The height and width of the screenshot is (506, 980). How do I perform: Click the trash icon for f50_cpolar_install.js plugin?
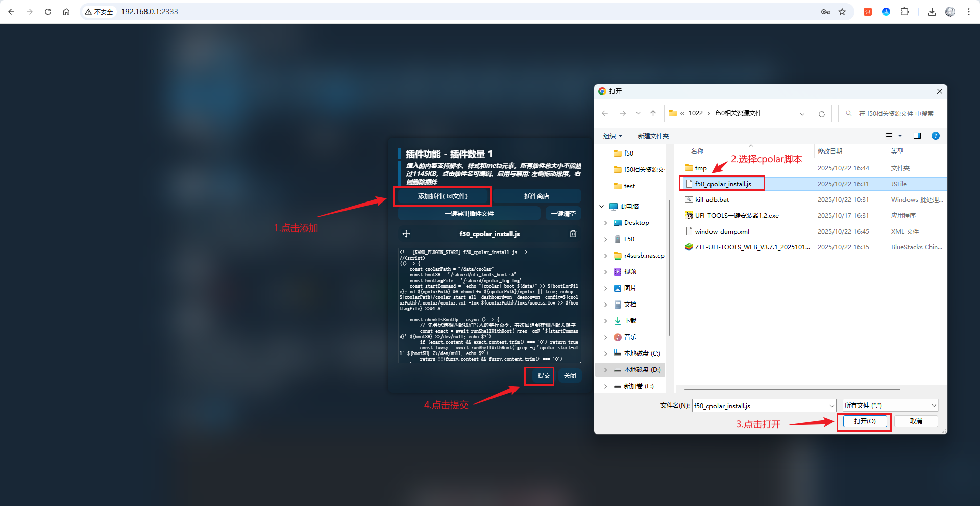573,234
